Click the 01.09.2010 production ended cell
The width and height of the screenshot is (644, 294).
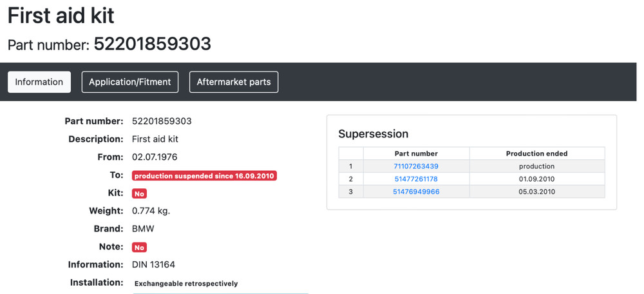536,179
